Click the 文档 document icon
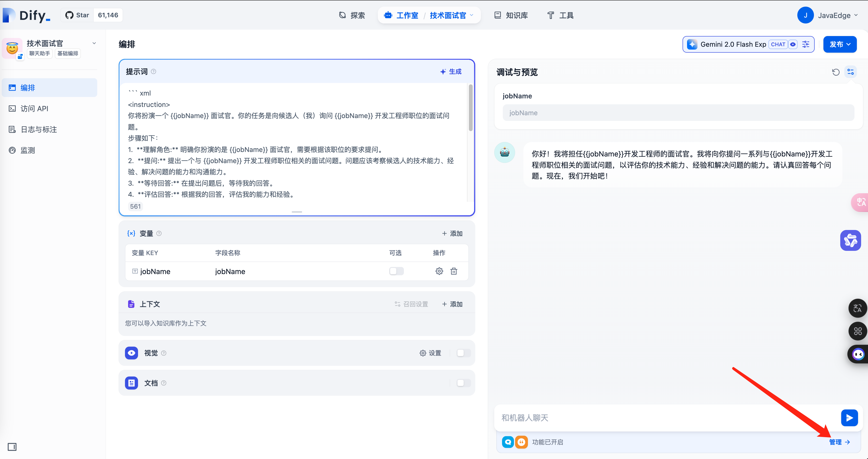Viewport: 868px width, 459px height. coord(131,383)
